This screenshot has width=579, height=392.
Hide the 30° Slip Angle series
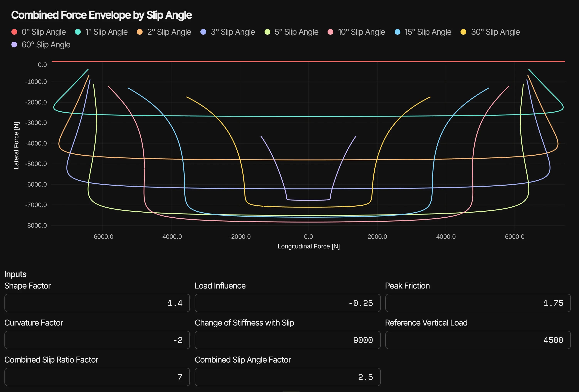click(490, 32)
